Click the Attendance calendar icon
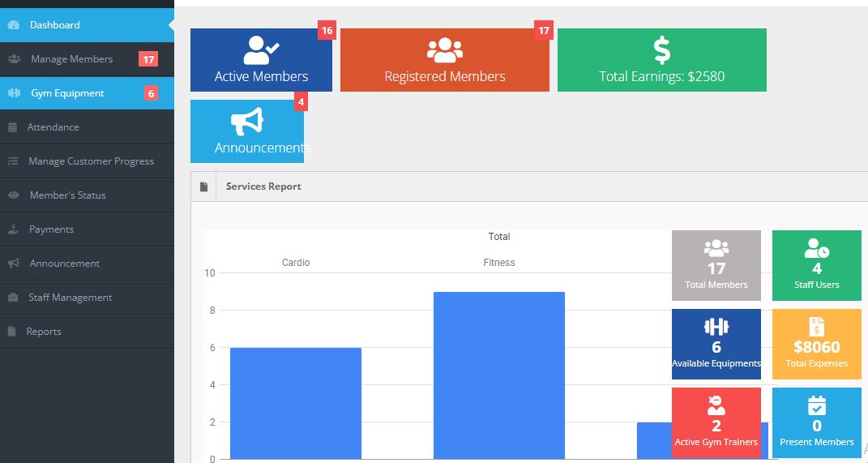868x463 pixels. coord(12,126)
